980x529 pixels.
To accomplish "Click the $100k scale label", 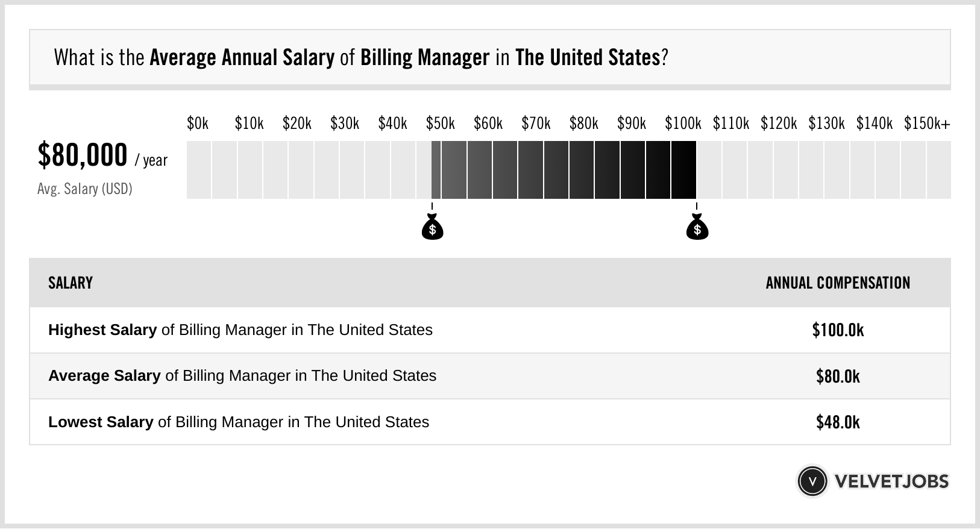I will (x=683, y=124).
